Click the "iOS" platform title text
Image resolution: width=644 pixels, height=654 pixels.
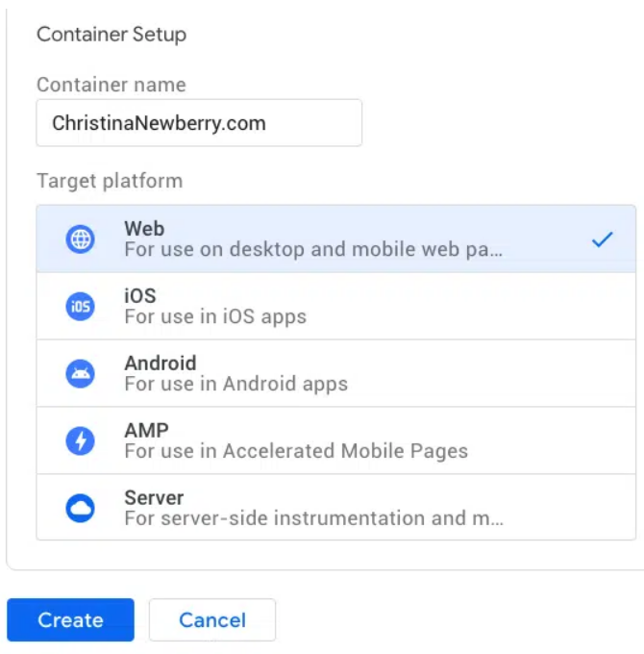pyautogui.click(x=140, y=295)
